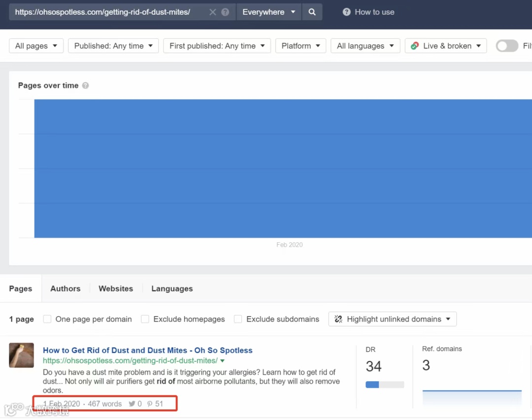This screenshot has width=532, height=420.
Task: Toggle the filter switch at right
Action: point(507,46)
